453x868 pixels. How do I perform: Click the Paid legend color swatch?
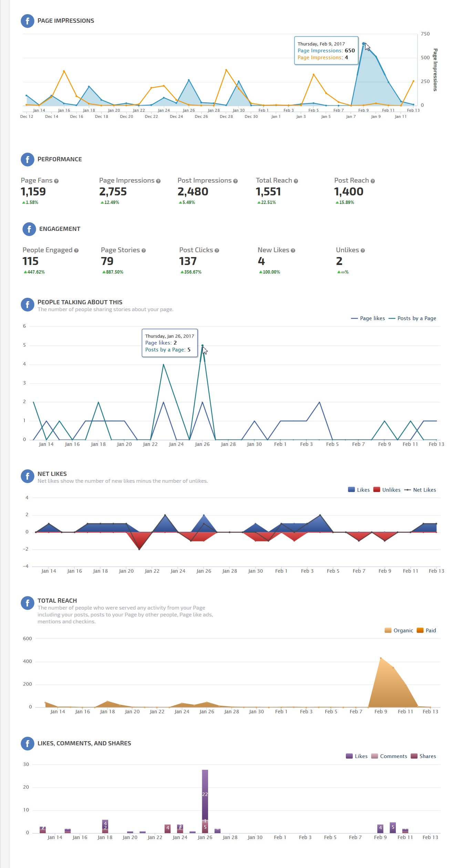pos(420,631)
